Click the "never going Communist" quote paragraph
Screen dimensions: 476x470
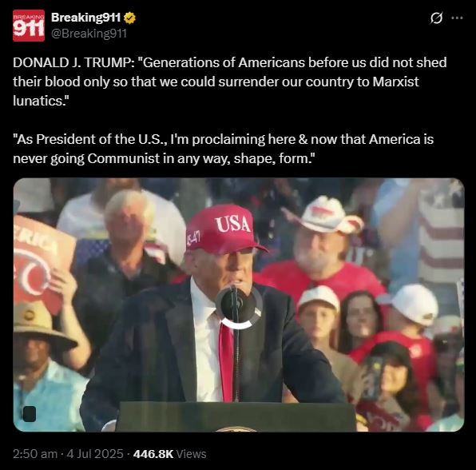pyautogui.click(x=223, y=149)
